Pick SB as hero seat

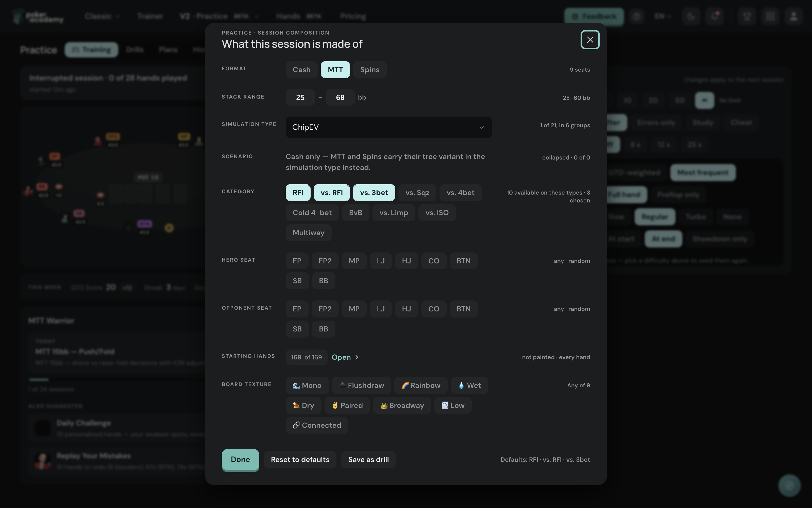point(297,281)
